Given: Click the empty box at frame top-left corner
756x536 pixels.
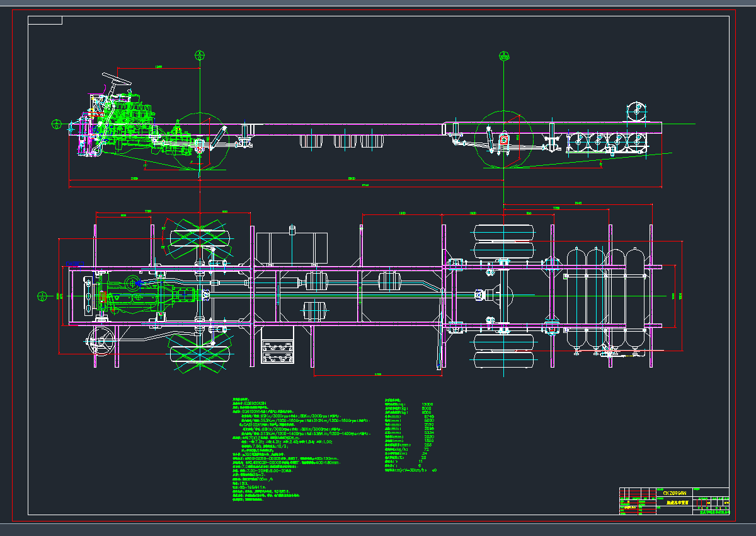Looking at the screenshot, I should 45,21.
